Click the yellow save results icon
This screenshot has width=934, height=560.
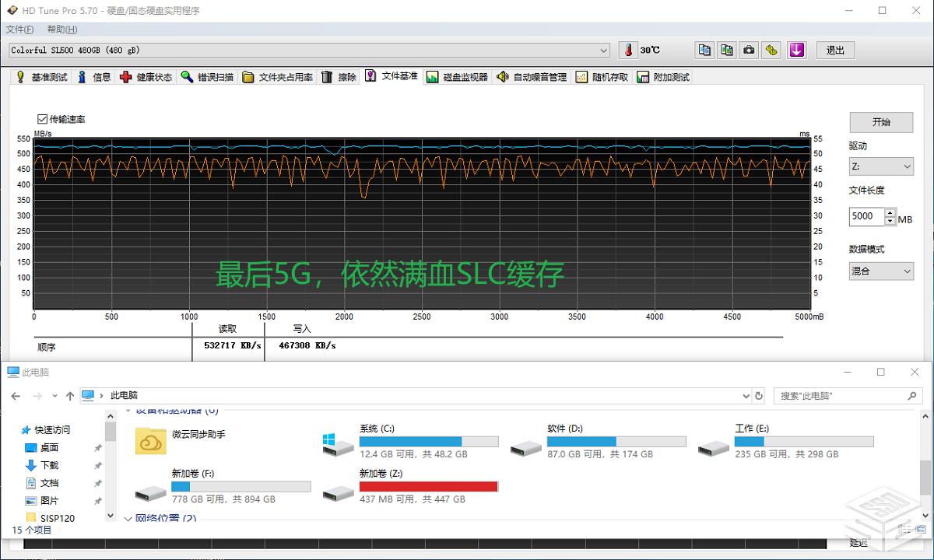point(771,50)
